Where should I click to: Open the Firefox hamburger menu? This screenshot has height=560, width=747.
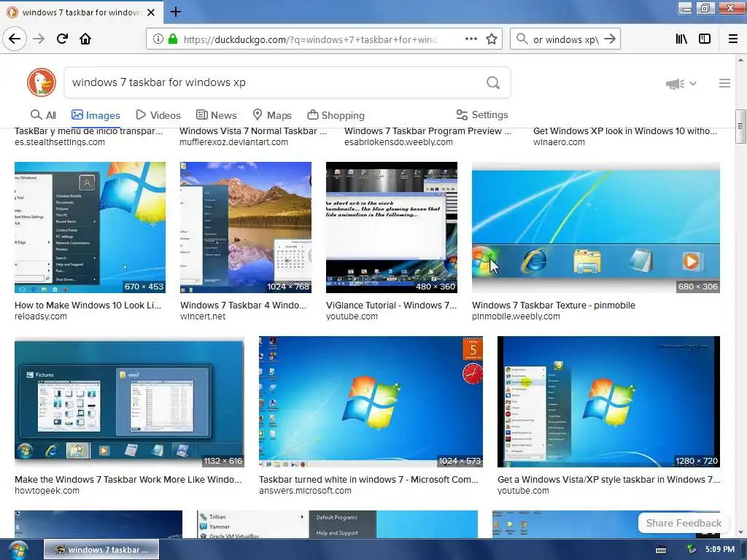point(733,39)
